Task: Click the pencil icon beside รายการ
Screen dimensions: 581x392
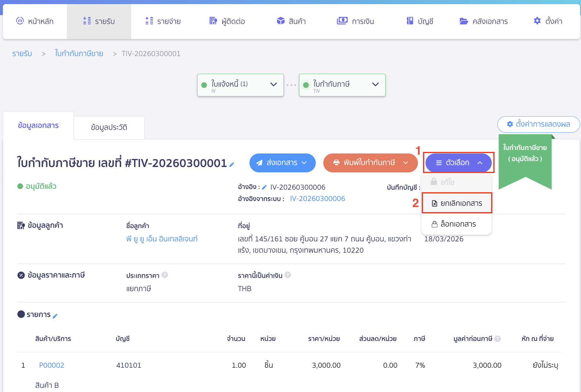Action: point(55,316)
